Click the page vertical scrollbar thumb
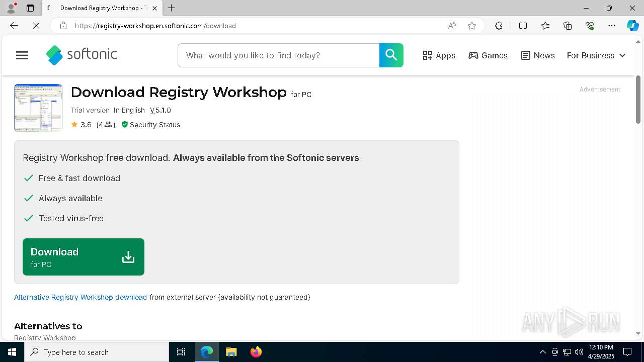 coord(638,100)
